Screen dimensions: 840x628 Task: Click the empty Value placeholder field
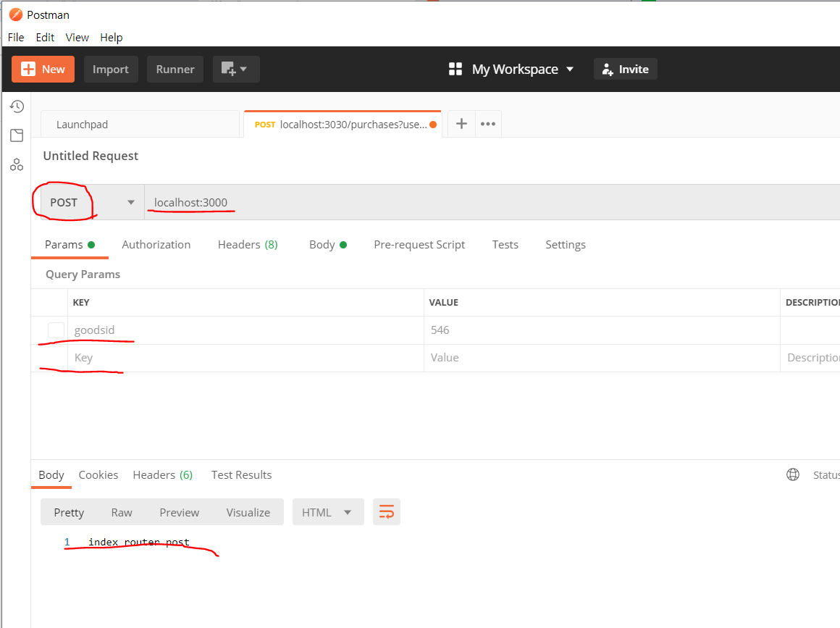point(602,358)
